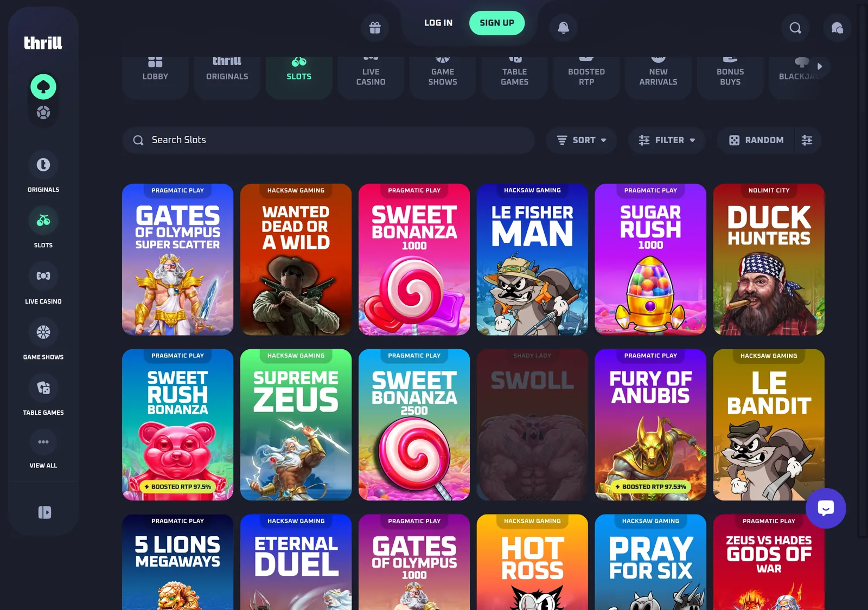Launch Sugar Rush 1000 game

click(x=650, y=259)
